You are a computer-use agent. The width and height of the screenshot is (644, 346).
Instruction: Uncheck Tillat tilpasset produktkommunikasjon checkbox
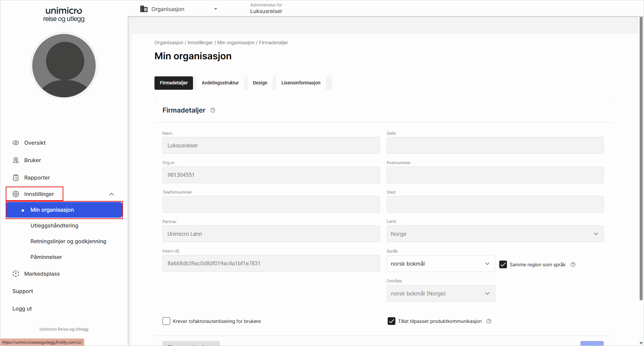click(391, 321)
